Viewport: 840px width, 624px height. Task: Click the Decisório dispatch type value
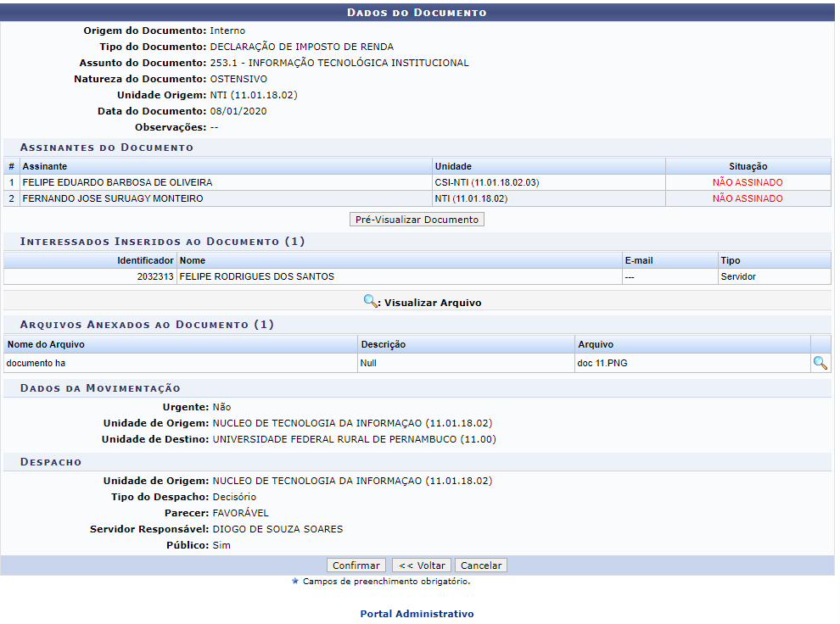(x=234, y=497)
